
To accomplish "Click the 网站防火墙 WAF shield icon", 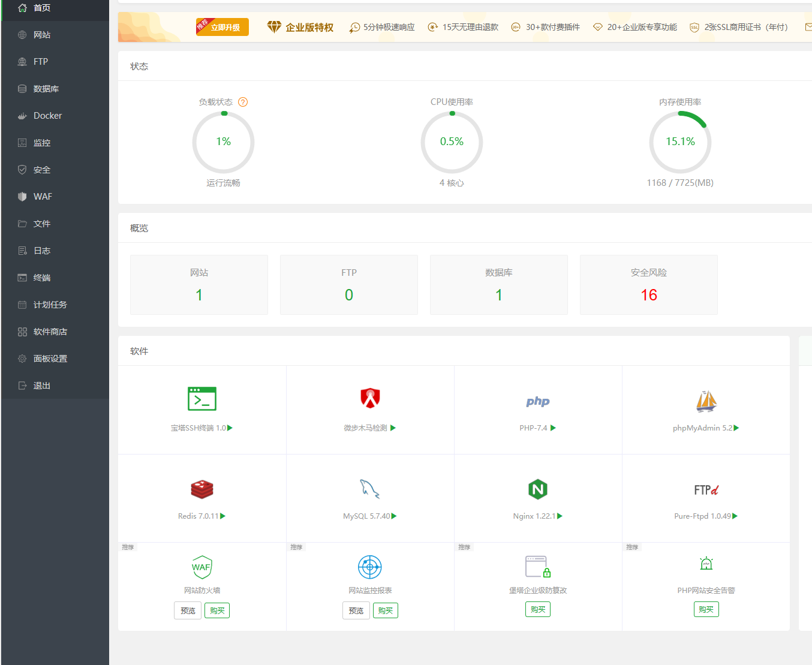I will pyautogui.click(x=202, y=567).
